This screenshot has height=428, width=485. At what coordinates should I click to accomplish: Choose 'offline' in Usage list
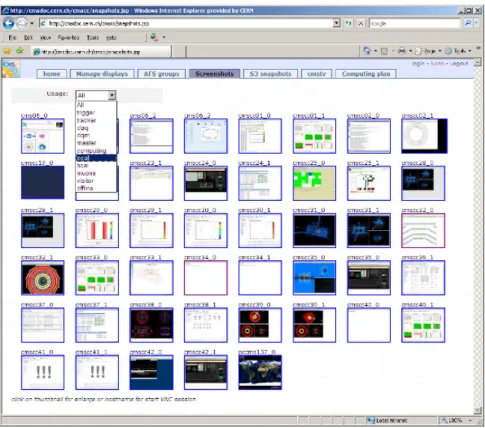click(96, 188)
